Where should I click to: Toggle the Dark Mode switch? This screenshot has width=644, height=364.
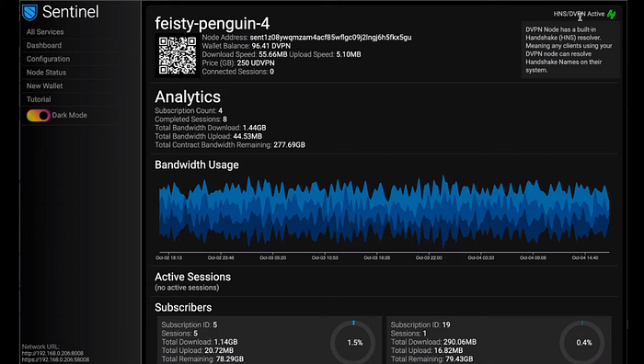point(39,115)
